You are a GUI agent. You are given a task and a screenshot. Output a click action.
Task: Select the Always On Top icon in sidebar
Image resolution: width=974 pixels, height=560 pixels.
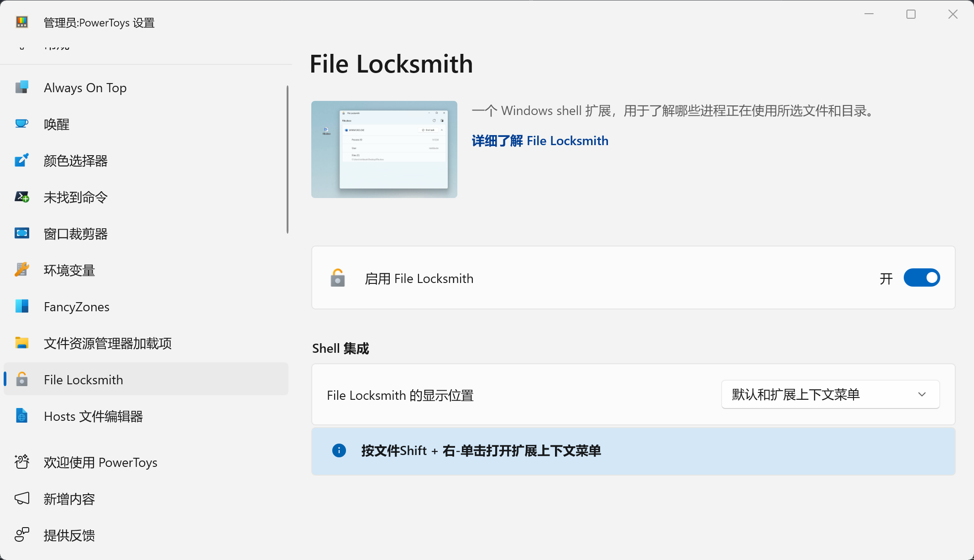pyautogui.click(x=21, y=87)
